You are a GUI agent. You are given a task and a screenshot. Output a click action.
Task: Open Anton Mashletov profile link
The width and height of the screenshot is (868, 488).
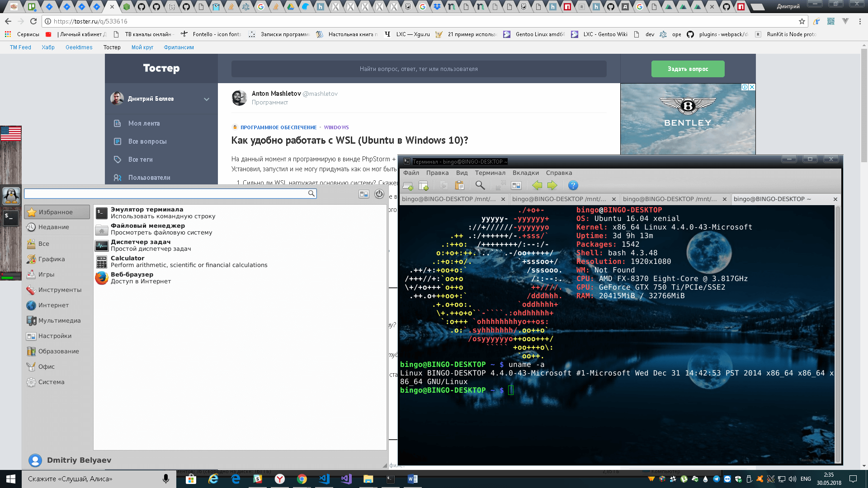click(x=276, y=94)
